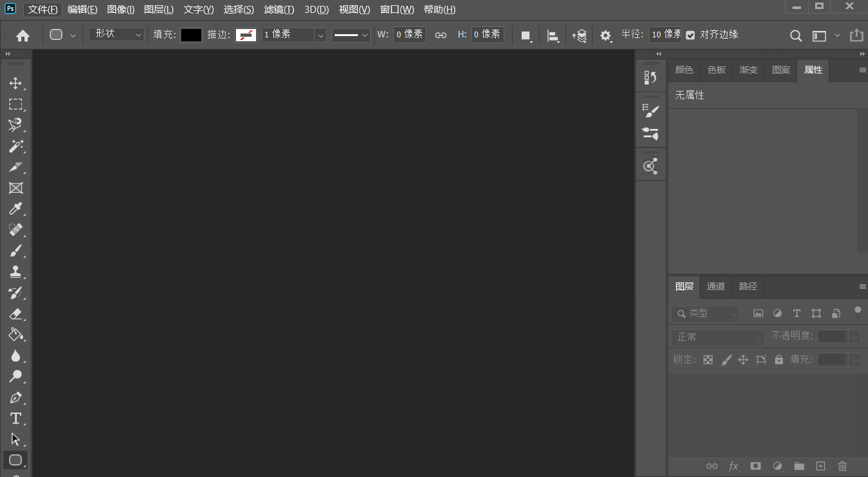Viewport: 868px width, 477px height.
Task: Open the 形状 tool mode dropdown
Action: point(117,34)
